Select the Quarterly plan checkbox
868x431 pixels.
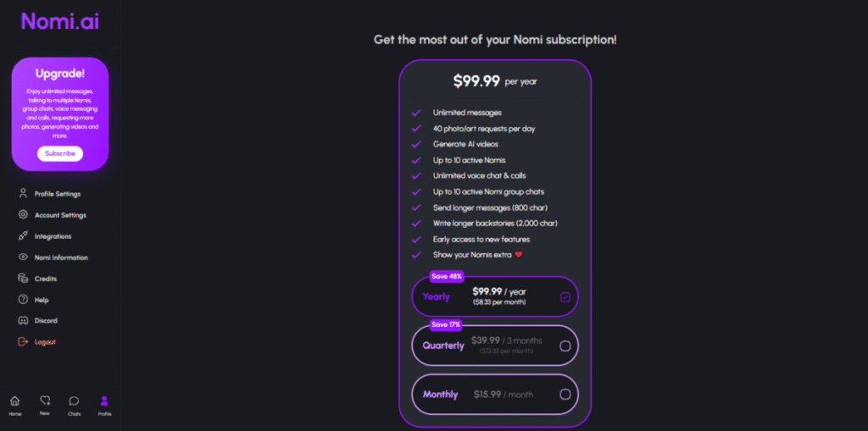coord(565,345)
